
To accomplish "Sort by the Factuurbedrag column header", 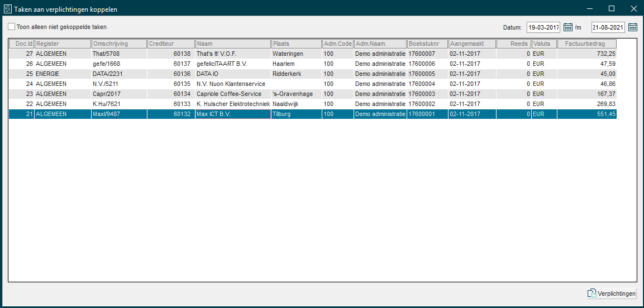I will [x=586, y=44].
